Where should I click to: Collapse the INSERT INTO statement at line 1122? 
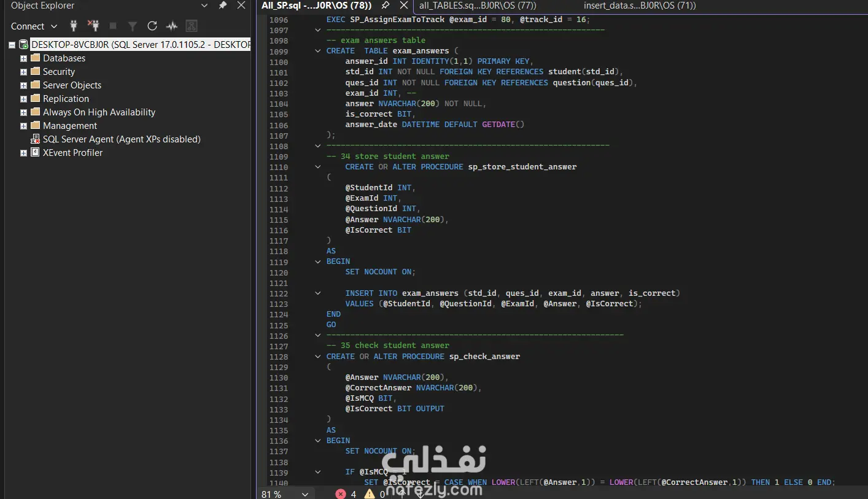tap(318, 293)
